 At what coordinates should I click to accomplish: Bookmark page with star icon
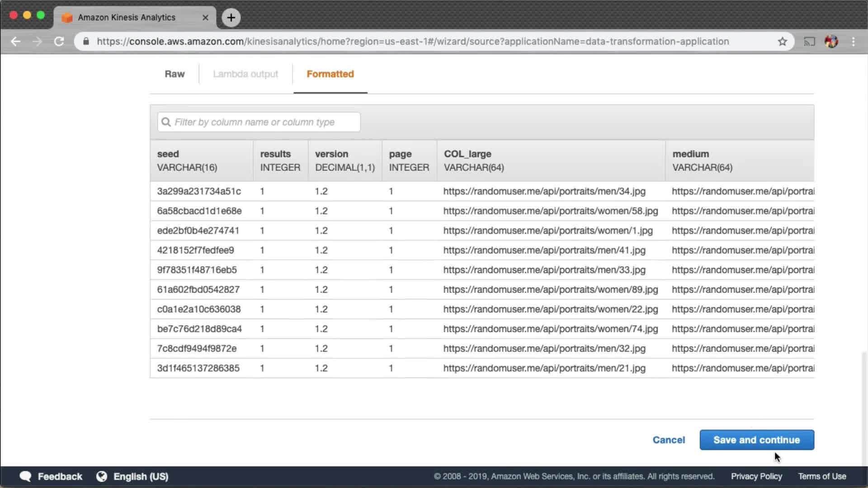(782, 42)
